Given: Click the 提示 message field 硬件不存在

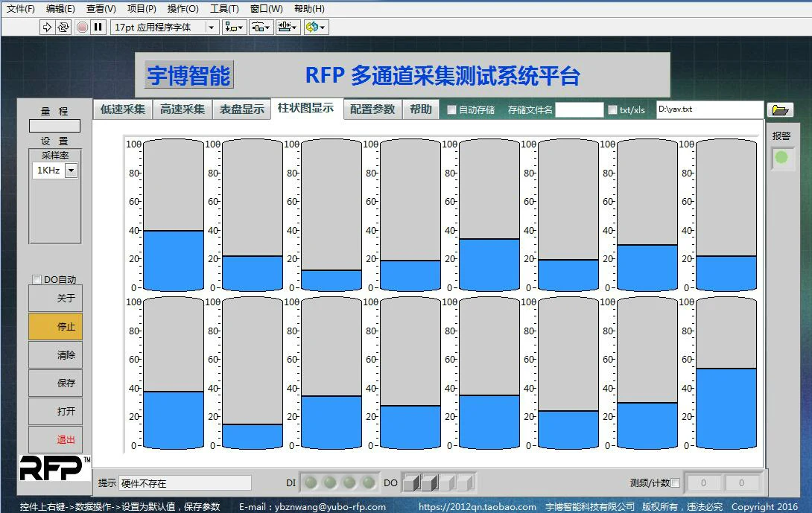Looking at the screenshot, I should [185, 483].
